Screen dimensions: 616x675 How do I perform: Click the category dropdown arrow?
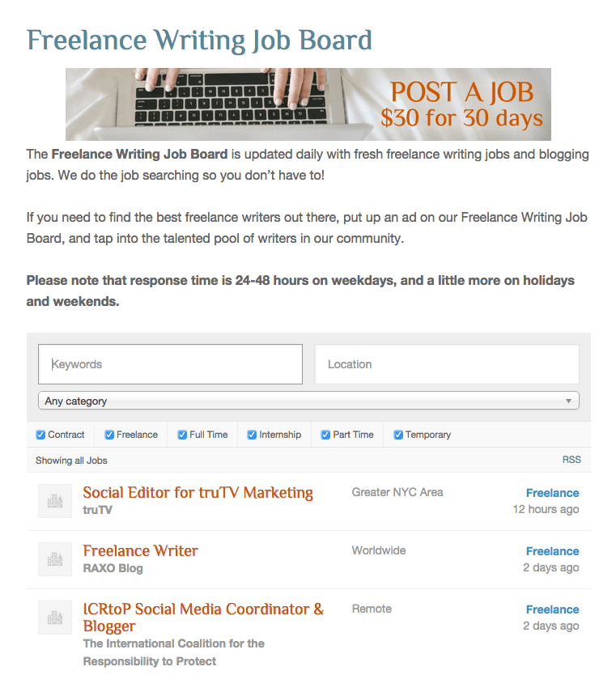click(x=569, y=401)
